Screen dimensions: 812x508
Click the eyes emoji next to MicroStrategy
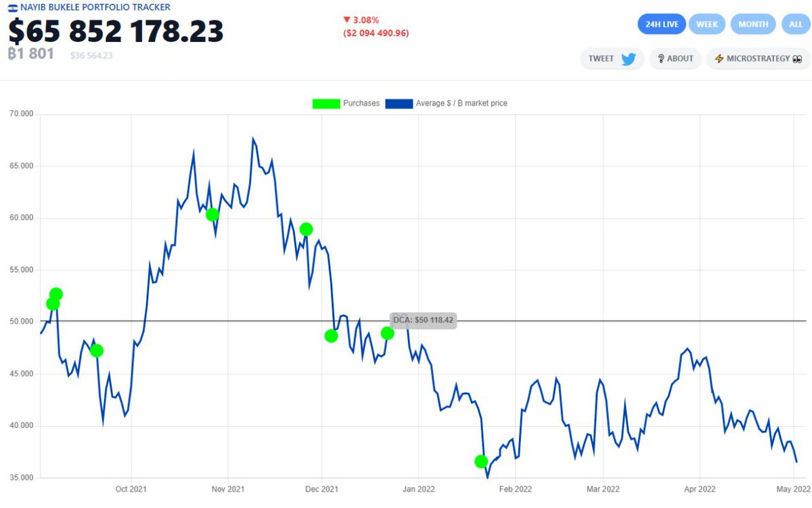coord(797,59)
